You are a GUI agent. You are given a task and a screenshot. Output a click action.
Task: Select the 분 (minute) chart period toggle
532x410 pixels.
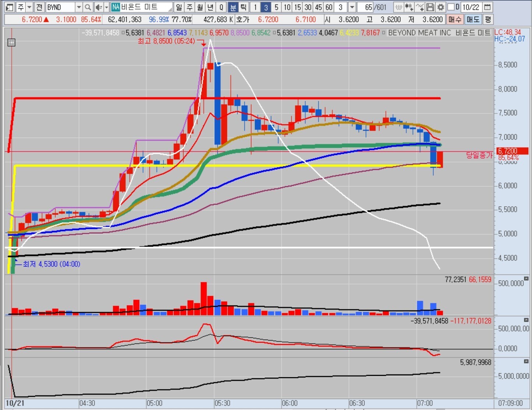pos(233,7)
